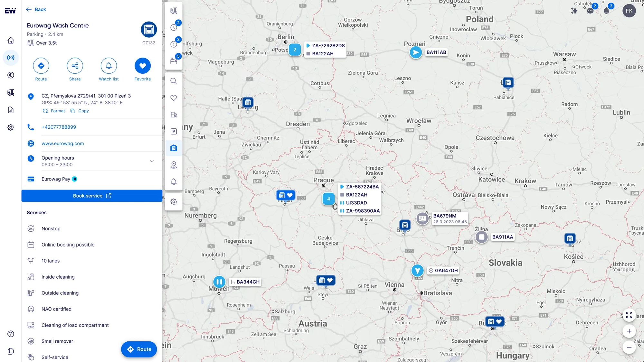644x362 pixels.
Task: Open www.eurowag.com website link
Action: 62,144
